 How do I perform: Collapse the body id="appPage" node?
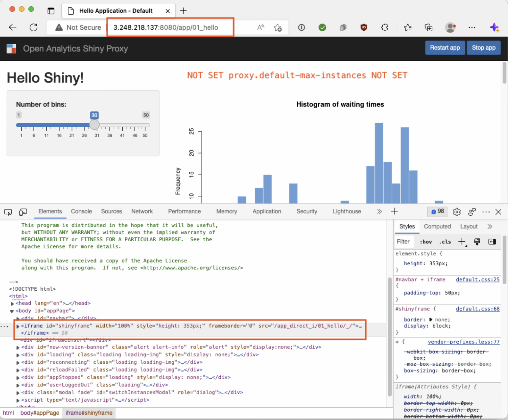click(x=12, y=311)
